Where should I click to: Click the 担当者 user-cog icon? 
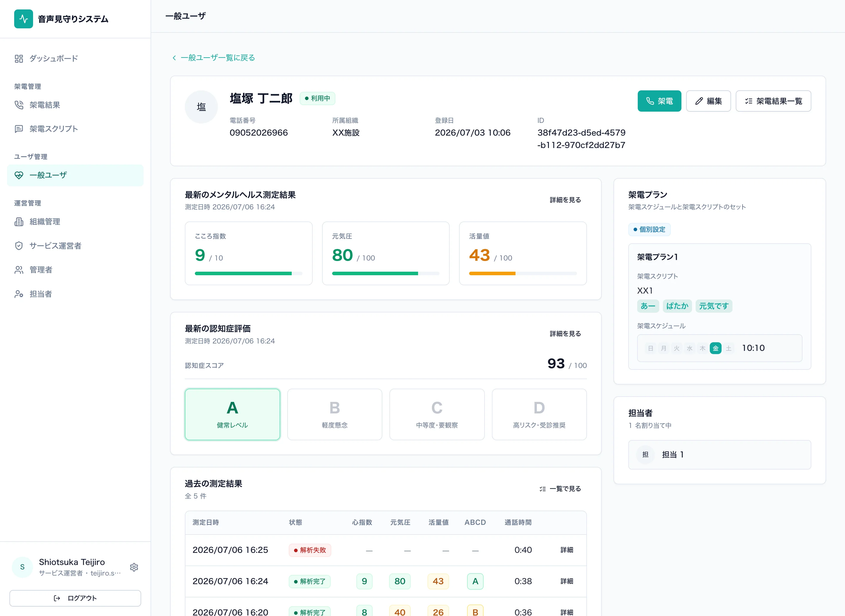tap(19, 294)
